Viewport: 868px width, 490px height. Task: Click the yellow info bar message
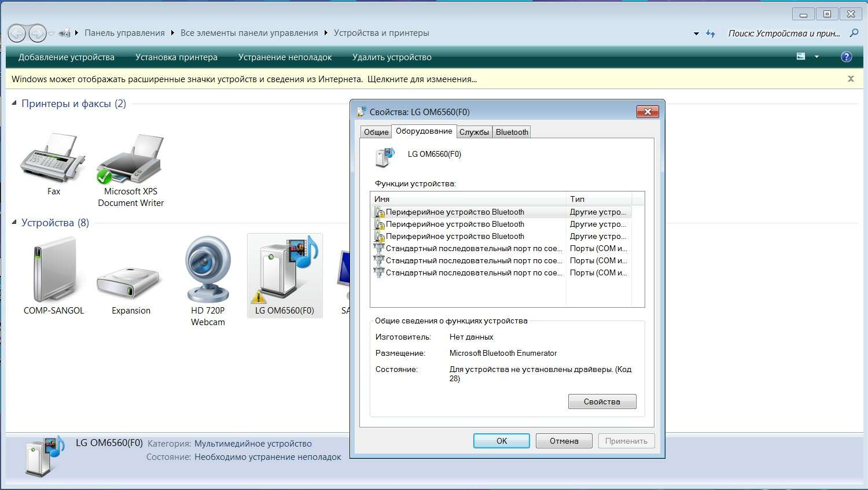pos(244,79)
